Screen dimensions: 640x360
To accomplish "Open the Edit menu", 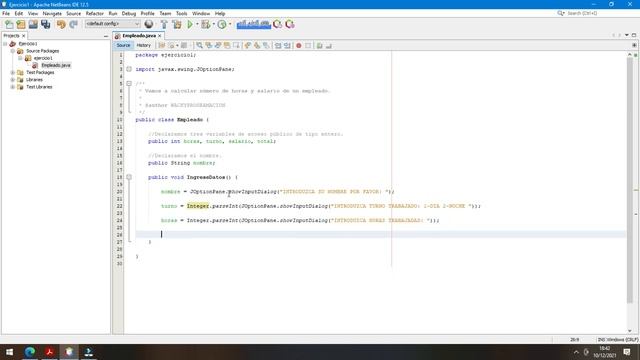I will [x=19, y=13].
